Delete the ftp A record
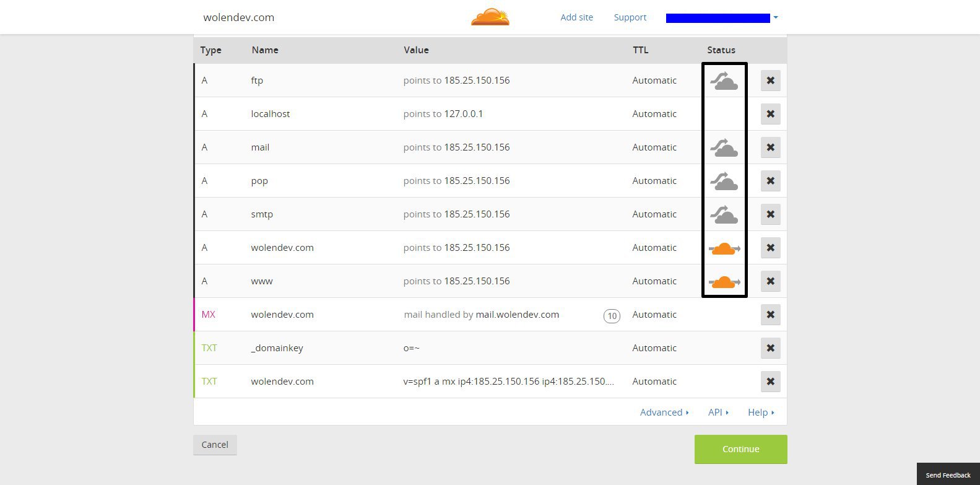The image size is (980, 485). [x=770, y=81]
